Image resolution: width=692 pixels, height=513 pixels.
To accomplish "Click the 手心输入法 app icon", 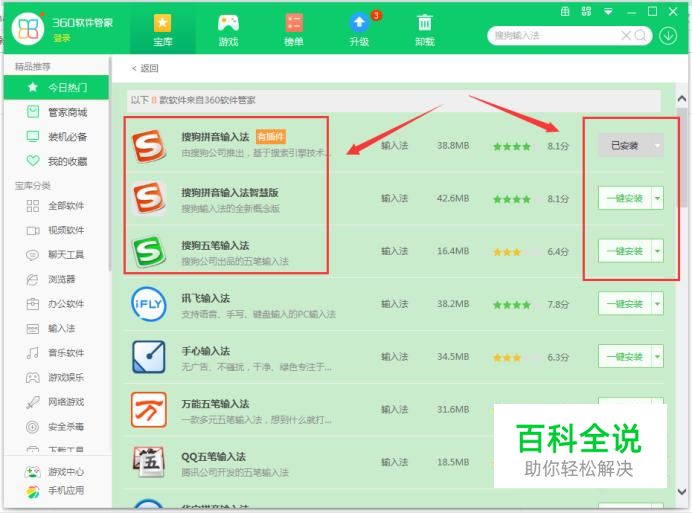I will (149, 357).
